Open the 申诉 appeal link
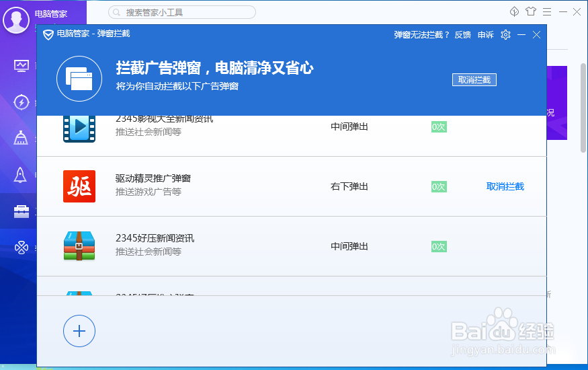Image resolution: width=588 pixels, height=370 pixels. (486, 35)
